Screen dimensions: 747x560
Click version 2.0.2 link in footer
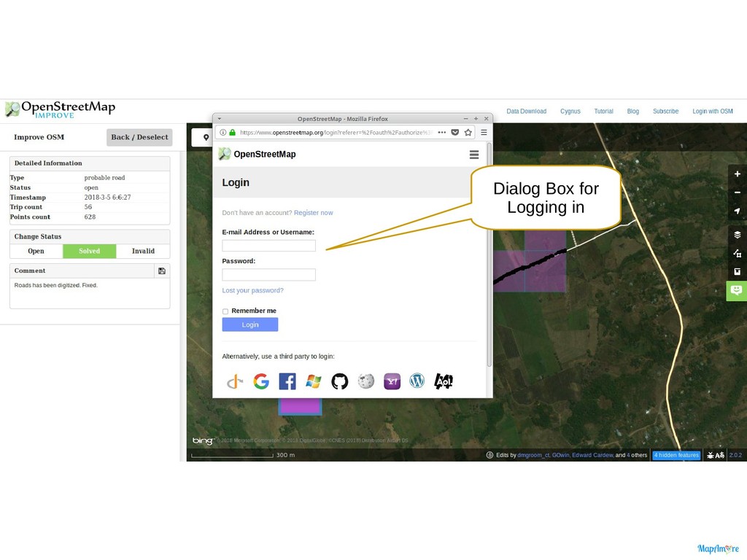click(735, 455)
